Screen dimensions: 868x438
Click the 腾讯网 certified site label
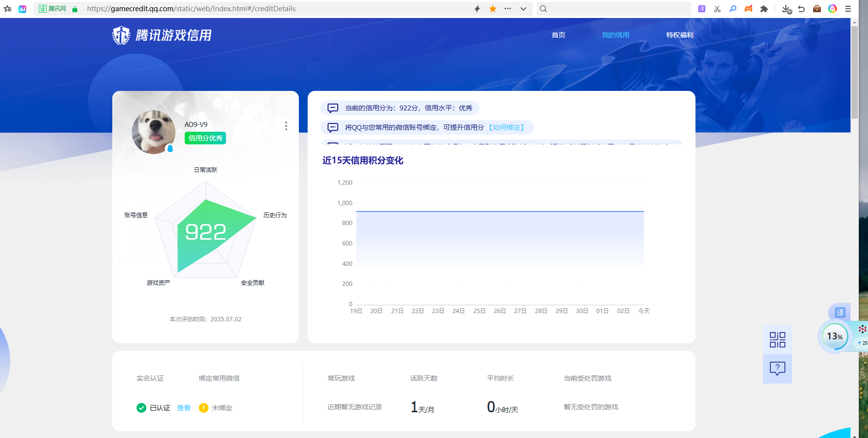[52, 9]
